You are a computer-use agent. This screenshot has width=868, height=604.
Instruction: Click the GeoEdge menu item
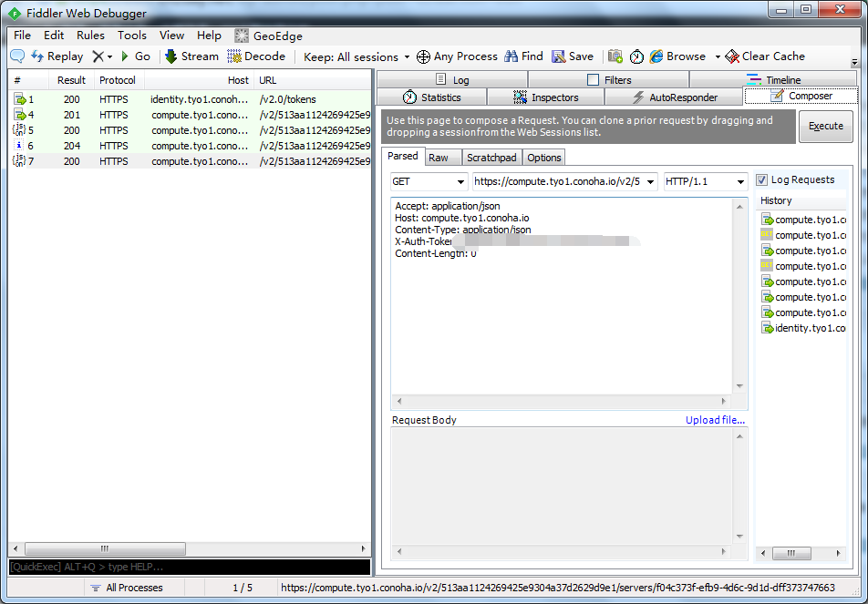pos(268,36)
